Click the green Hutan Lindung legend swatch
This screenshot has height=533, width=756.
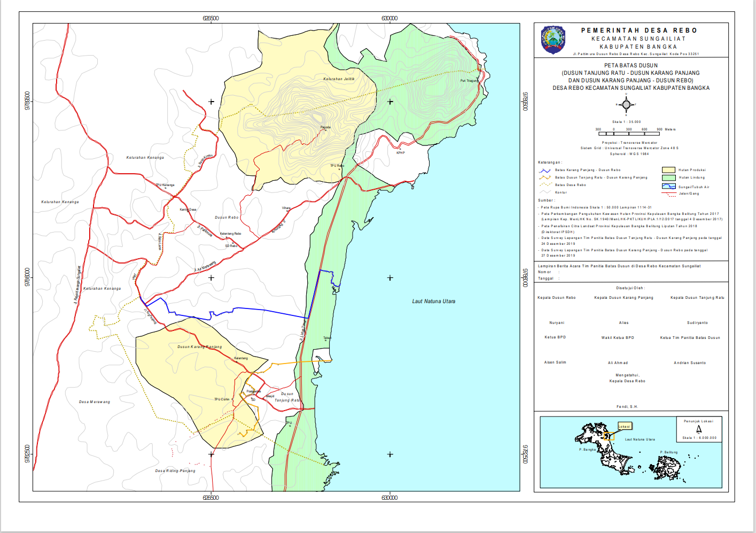(668, 177)
